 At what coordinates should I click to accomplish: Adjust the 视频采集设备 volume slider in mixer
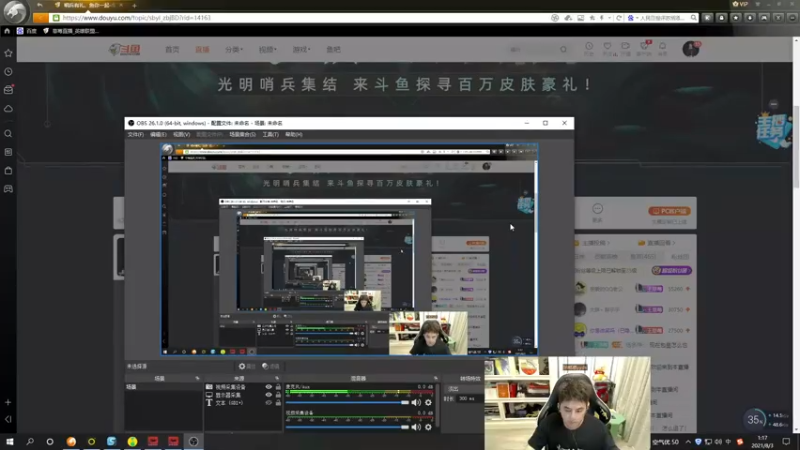(x=347, y=427)
